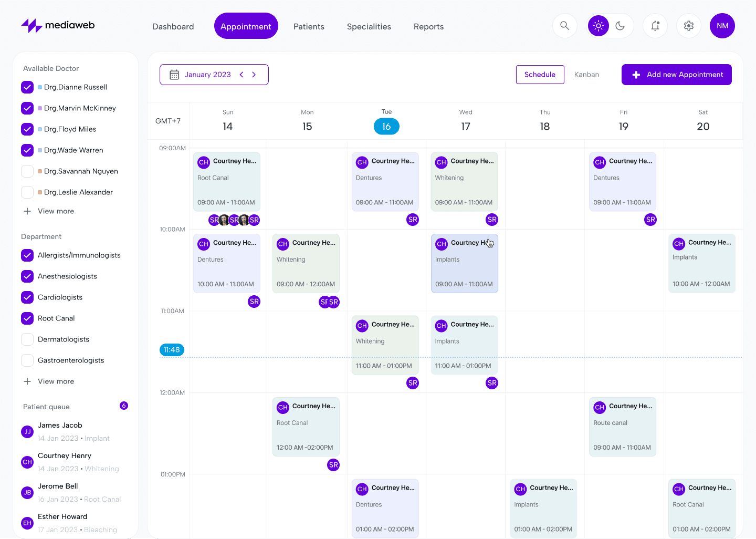This screenshot has height=539, width=756.
Task: Select the Schedule view button
Action: [x=540, y=75]
